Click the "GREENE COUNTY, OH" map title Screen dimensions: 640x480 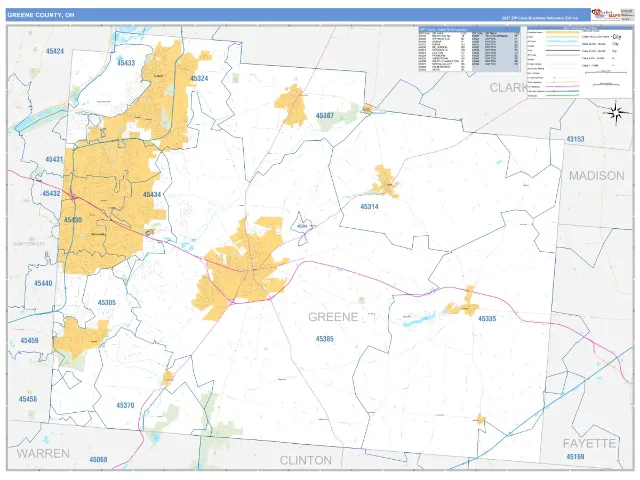pyautogui.click(x=41, y=15)
